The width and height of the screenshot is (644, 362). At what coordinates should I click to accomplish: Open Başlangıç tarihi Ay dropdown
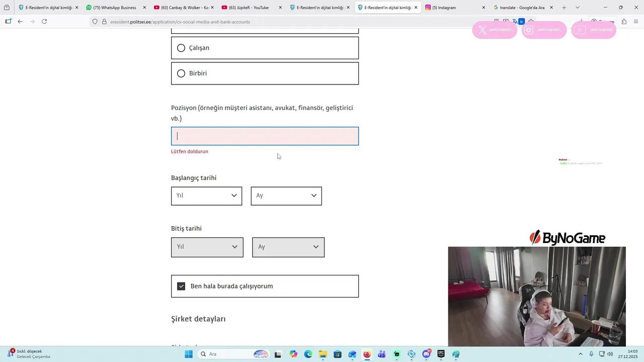coord(286,196)
